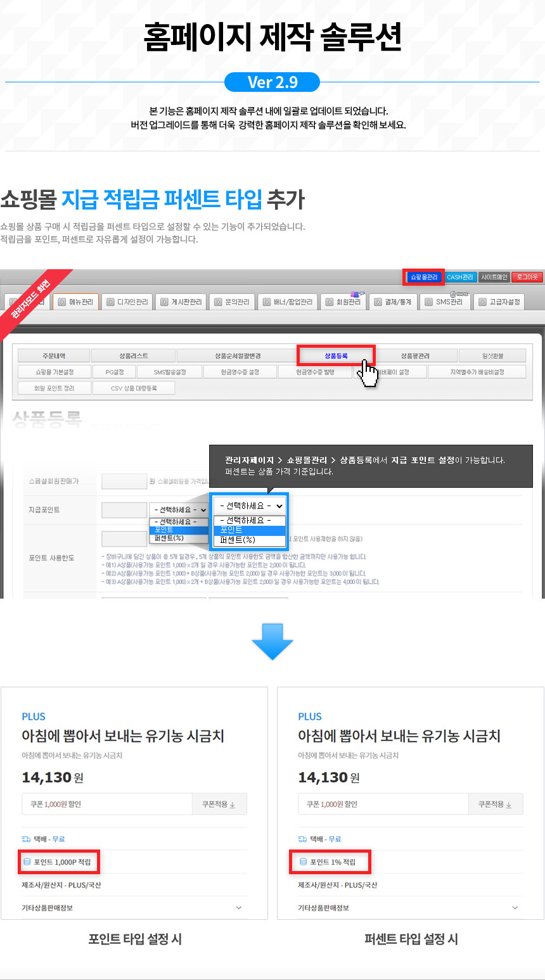
Task: Expand 기타상품판매정보 in the 1% 적립 card
Action: coord(411,908)
